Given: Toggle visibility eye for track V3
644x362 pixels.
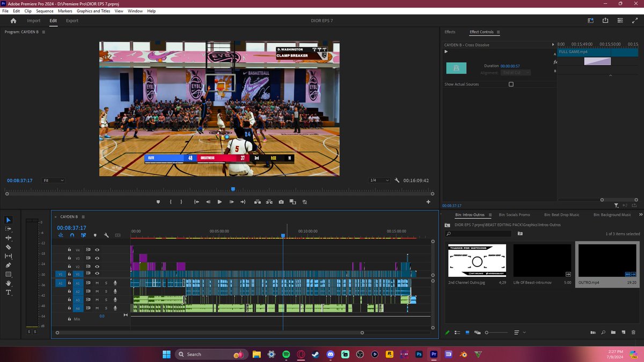Looking at the screenshot, I should [97, 258].
